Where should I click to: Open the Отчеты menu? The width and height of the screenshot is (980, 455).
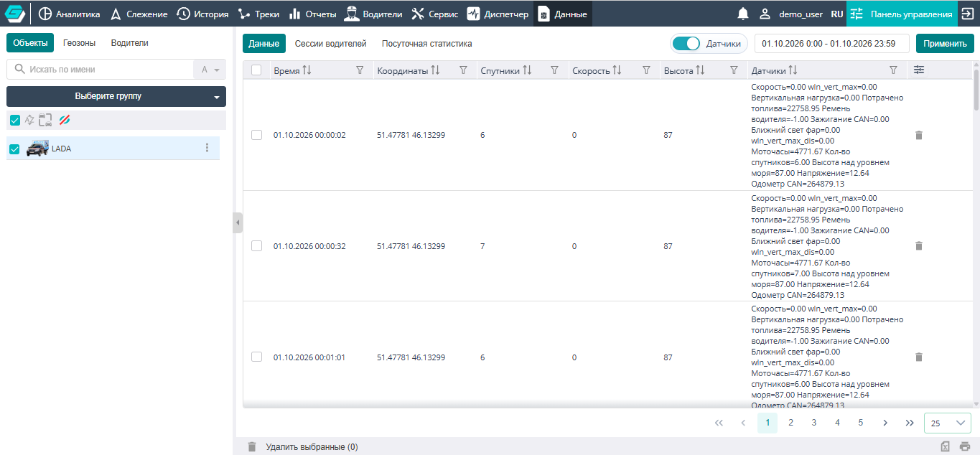(x=312, y=14)
